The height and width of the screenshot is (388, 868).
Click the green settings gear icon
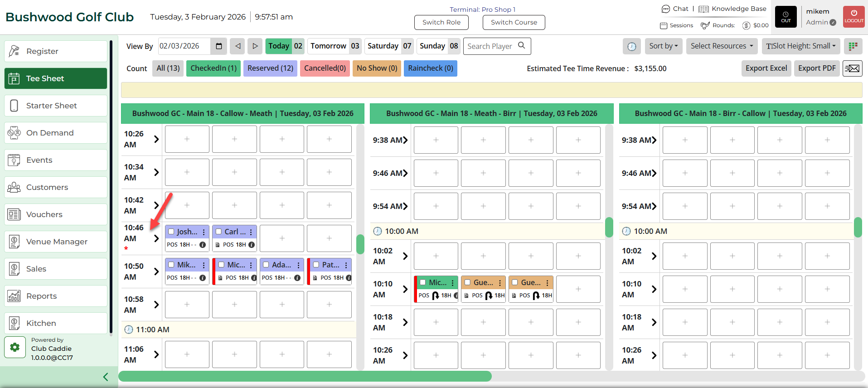pos(15,347)
